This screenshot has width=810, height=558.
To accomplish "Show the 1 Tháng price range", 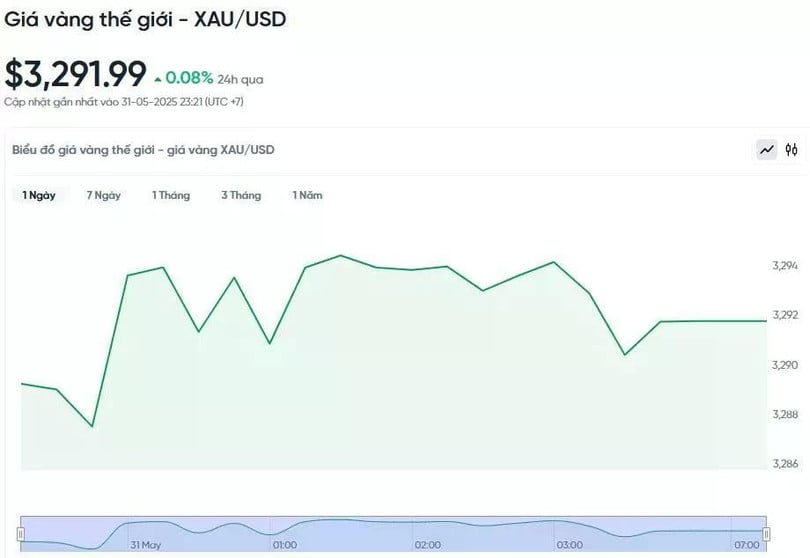I will point(171,195).
